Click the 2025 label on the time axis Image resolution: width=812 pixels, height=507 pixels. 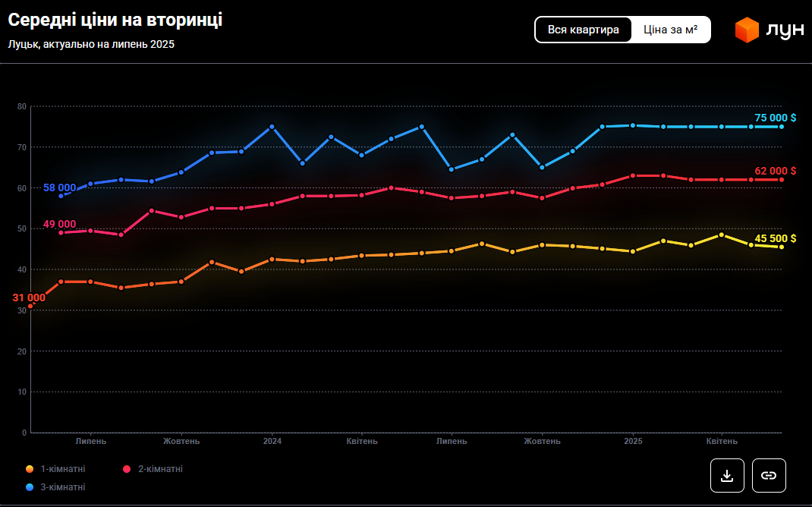[633, 441]
